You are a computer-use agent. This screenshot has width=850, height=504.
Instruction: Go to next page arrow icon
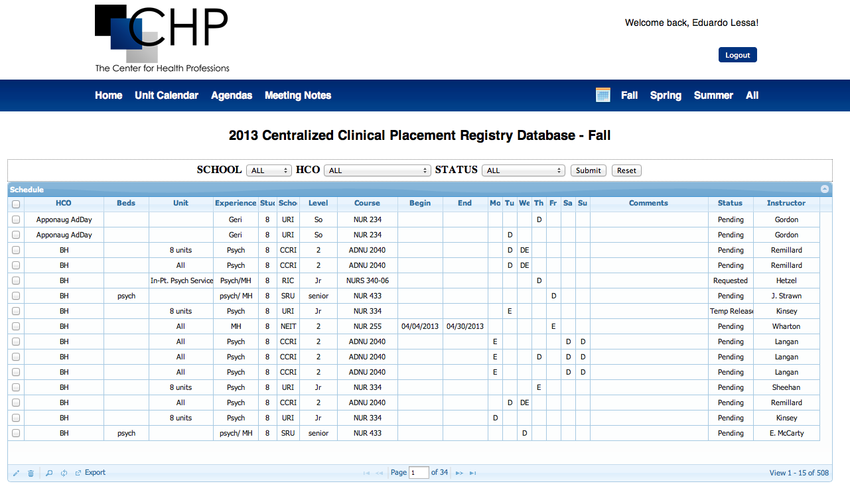pyautogui.click(x=459, y=473)
